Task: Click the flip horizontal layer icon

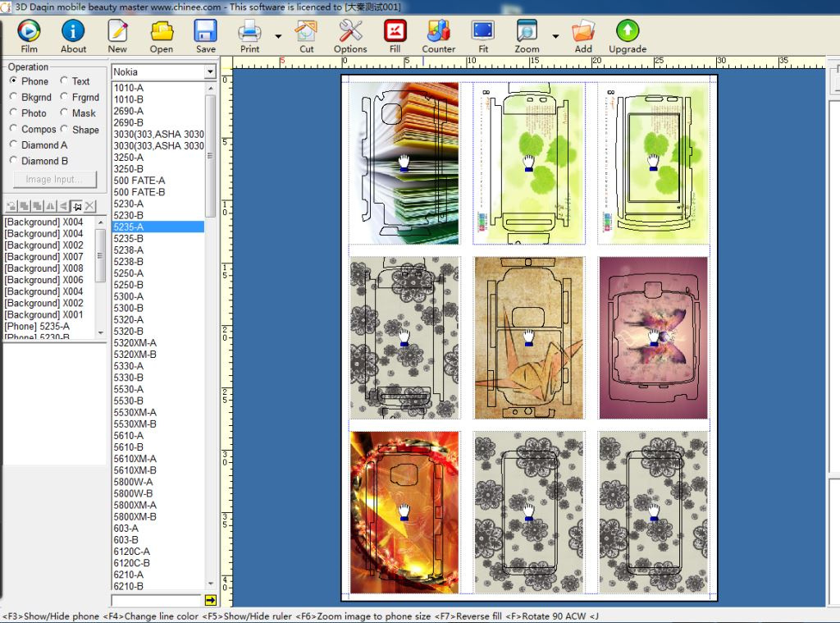Action: 50,206
